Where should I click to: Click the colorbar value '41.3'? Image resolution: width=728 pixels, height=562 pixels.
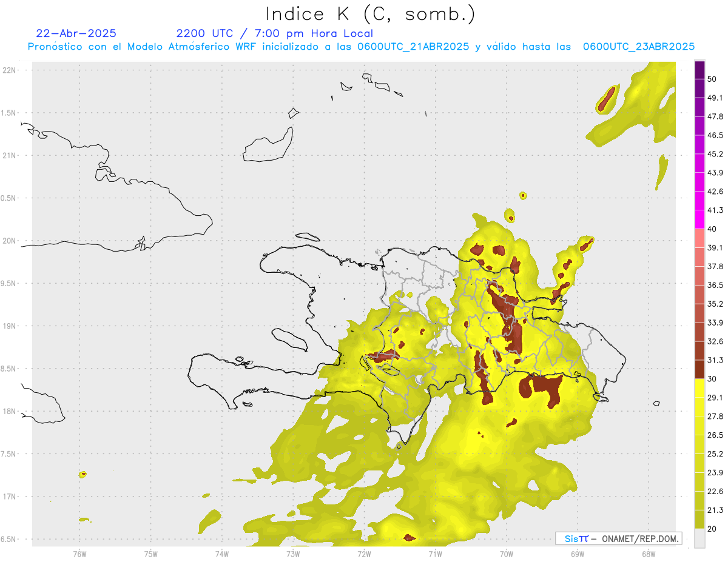click(715, 210)
